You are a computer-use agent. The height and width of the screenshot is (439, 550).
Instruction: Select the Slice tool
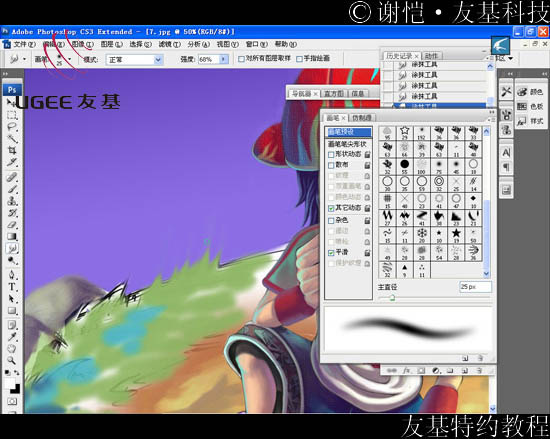(x=12, y=162)
